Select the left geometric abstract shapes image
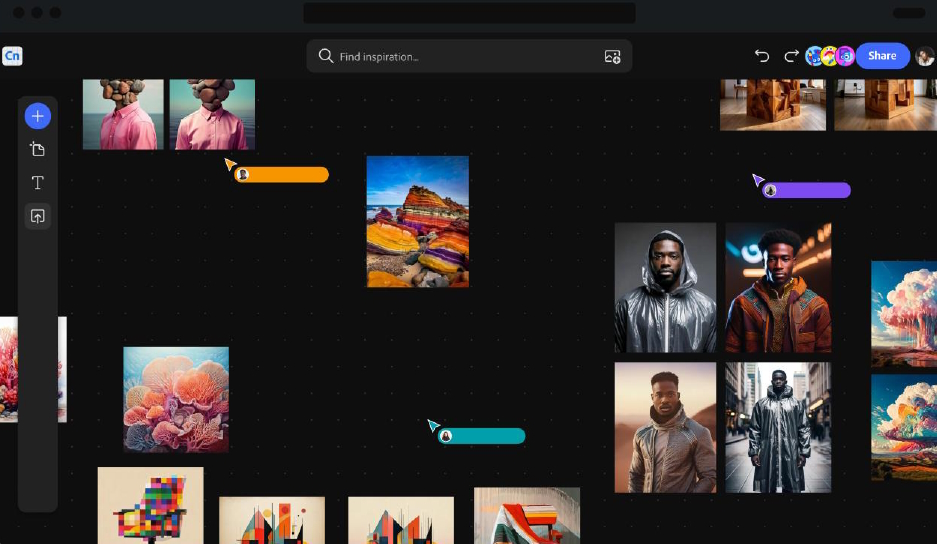 pos(272,520)
